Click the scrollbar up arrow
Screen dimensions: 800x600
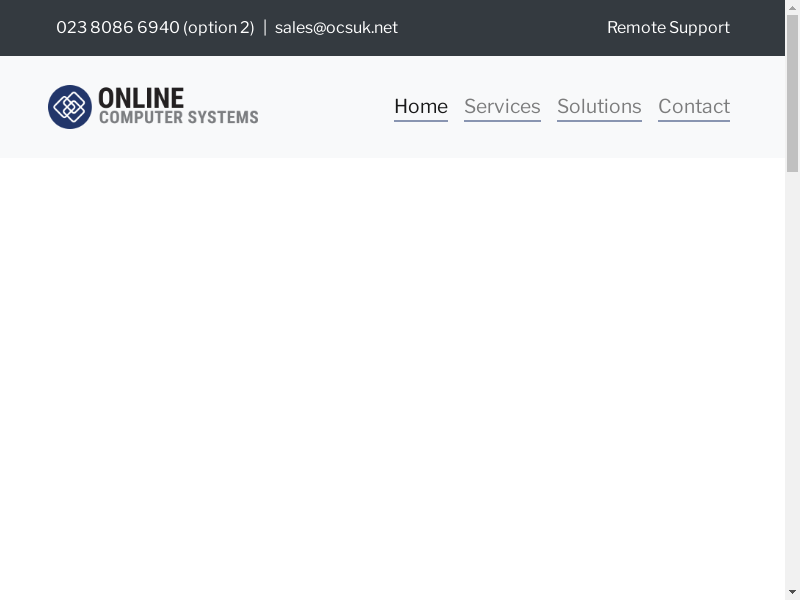(x=792, y=8)
